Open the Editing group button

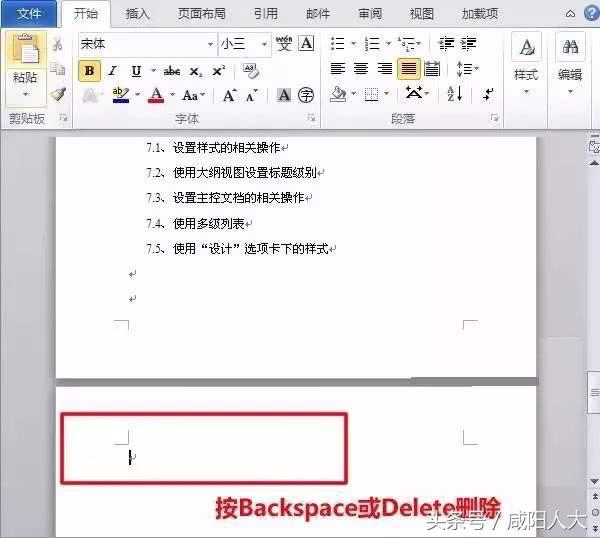(570, 64)
